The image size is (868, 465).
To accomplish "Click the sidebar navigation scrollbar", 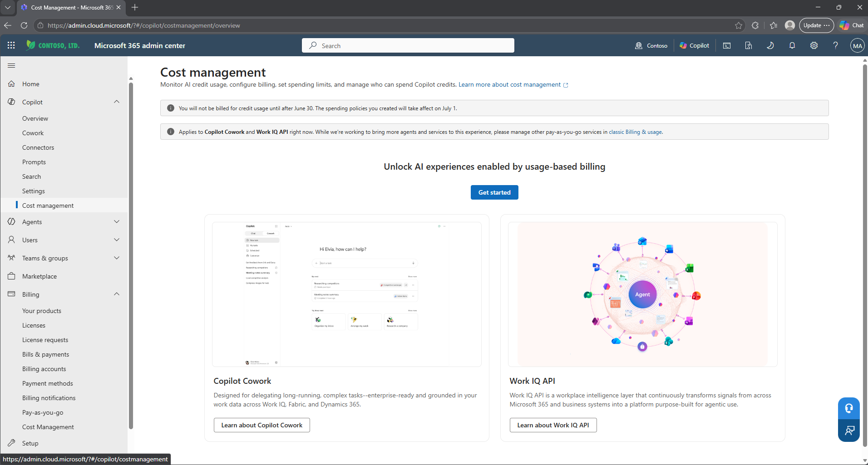I will pyautogui.click(x=131, y=255).
